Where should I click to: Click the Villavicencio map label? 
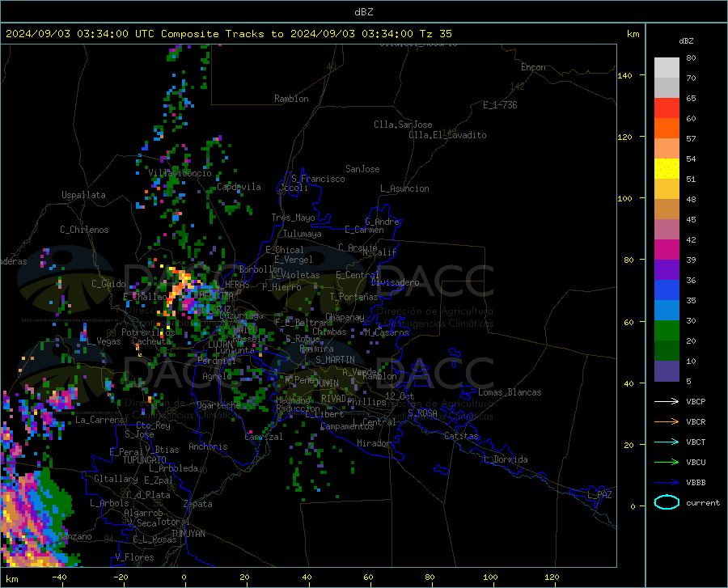coord(180,173)
